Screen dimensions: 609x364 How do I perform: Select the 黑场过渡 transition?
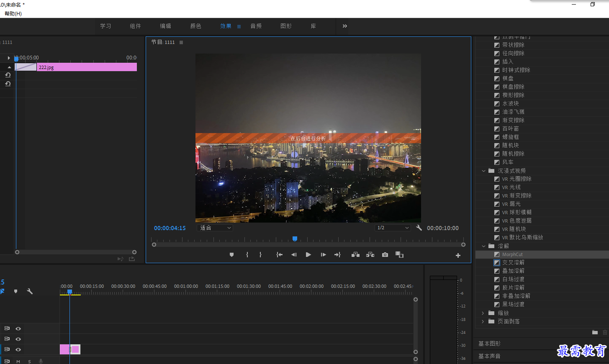[x=513, y=305]
